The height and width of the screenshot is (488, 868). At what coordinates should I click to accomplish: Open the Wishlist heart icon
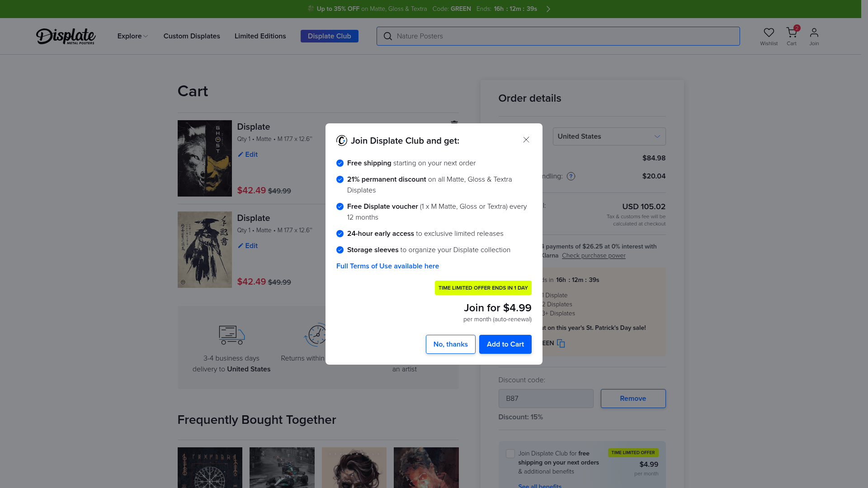pos(769,33)
